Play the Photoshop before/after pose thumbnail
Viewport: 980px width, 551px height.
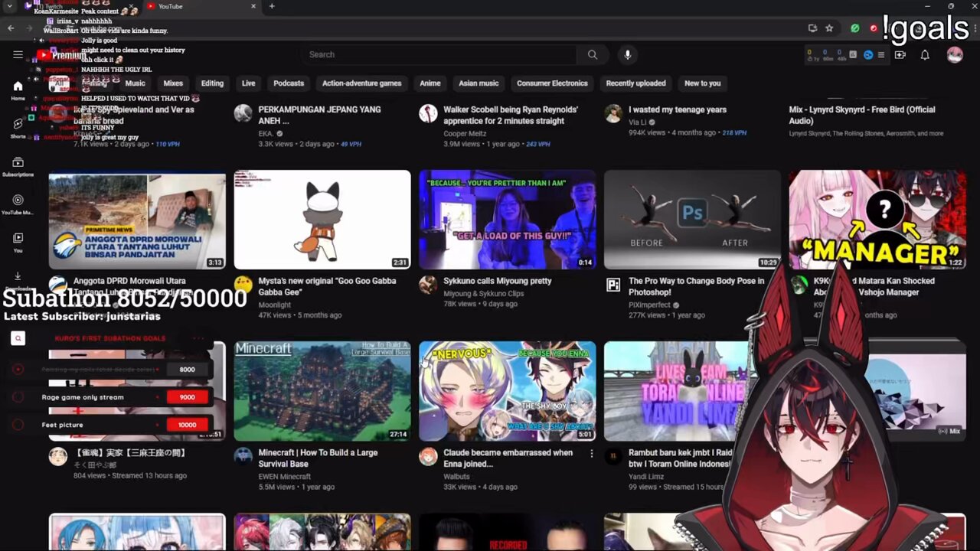pos(692,220)
